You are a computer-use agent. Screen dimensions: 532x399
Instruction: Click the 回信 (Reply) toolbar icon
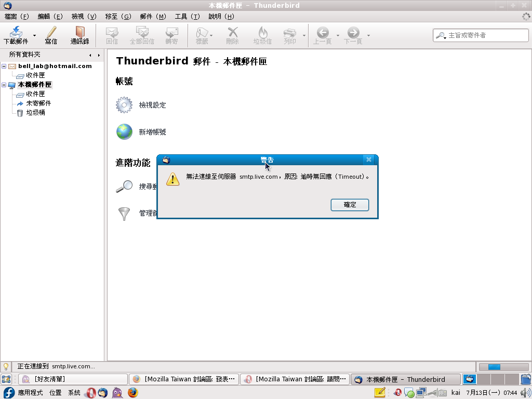[112, 35]
